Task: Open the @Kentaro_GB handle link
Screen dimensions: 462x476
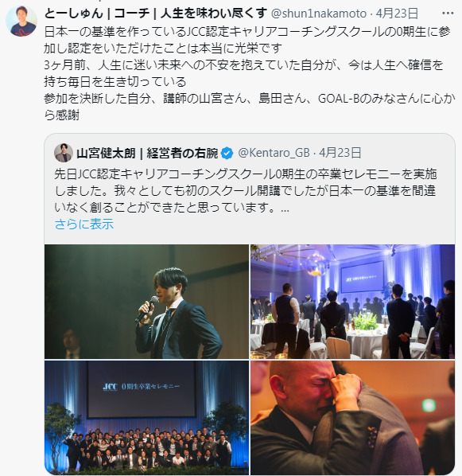Action: [x=274, y=153]
